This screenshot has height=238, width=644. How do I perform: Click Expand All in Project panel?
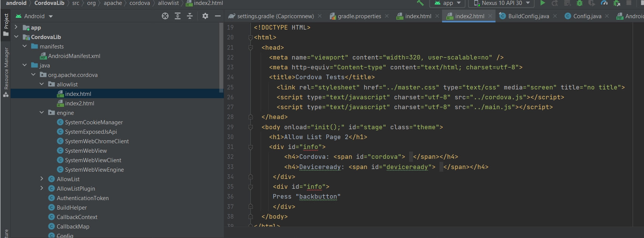pos(178,16)
